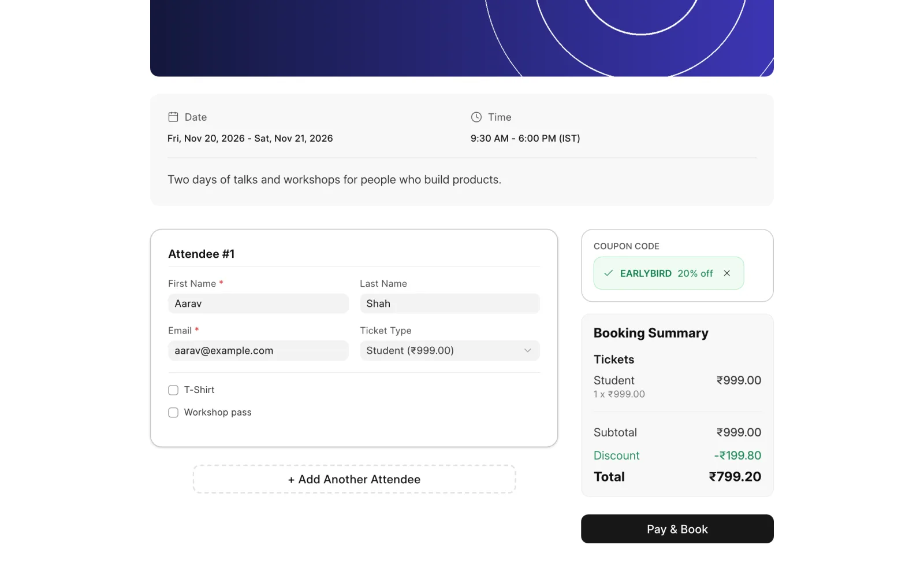The image size is (924, 578).
Task: Click the 'COUPON CODE' label
Action: (x=626, y=246)
